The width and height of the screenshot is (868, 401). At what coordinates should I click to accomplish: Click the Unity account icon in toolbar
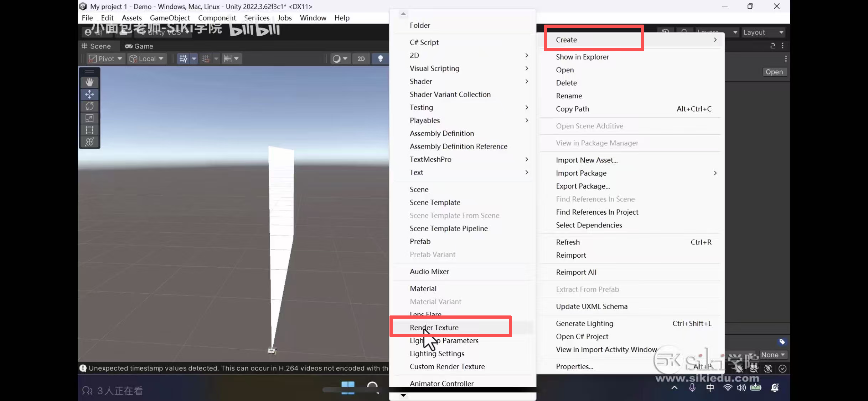tap(88, 32)
